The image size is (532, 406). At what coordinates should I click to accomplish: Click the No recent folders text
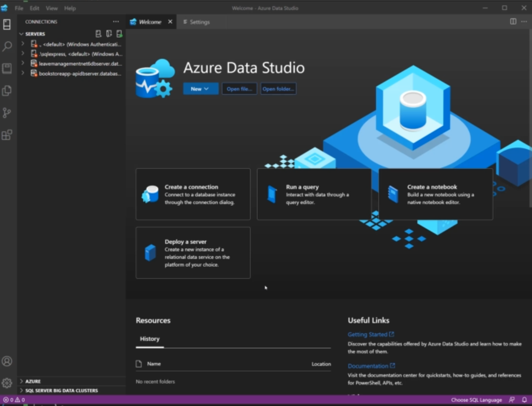(x=155, y=382)
